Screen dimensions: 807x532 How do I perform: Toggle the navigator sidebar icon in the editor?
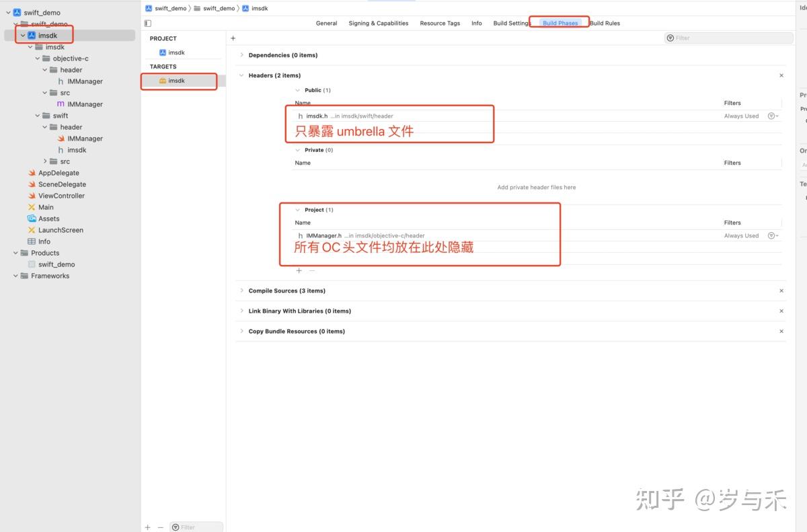[147, 22]
